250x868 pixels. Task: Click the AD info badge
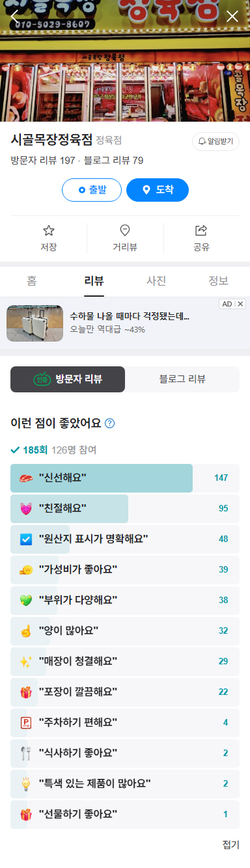point(227,304)
